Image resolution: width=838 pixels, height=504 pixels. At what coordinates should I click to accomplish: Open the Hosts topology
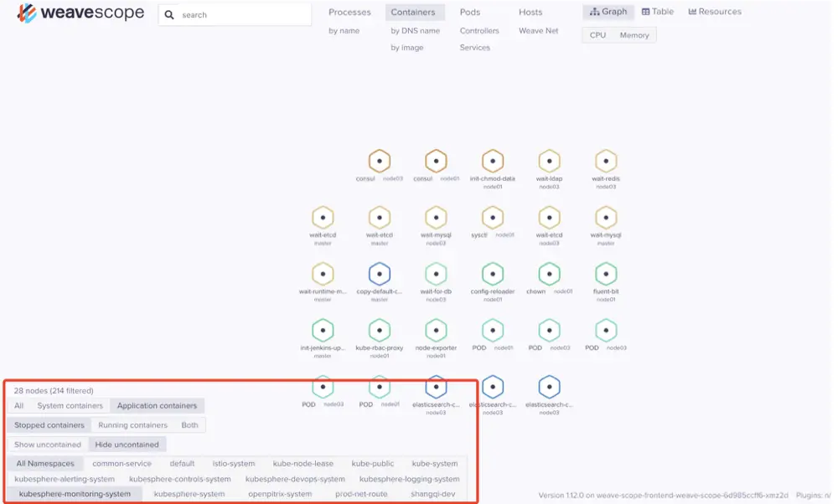(x=530, y=13)
